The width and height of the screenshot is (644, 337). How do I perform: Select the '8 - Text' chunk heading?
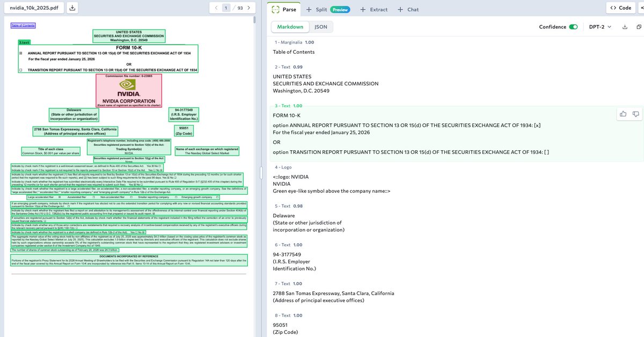(288, 316)
